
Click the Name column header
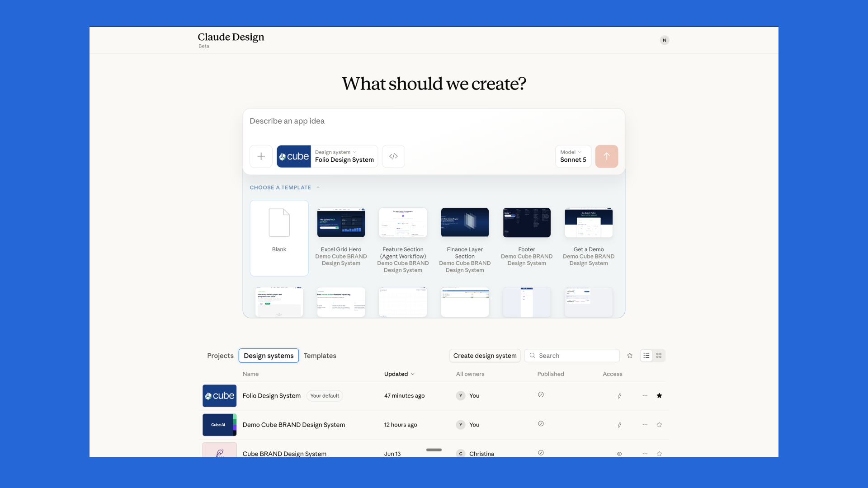[x=250, y=374]
